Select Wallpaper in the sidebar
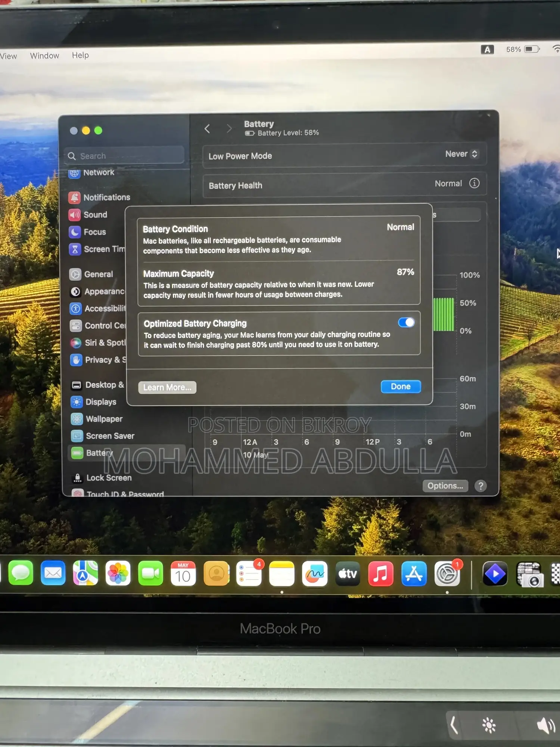 coord(97,419)
